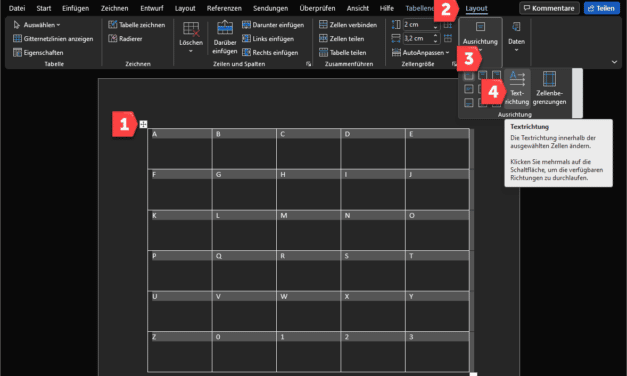This screenshot has width=627, height=376.
Task: Switch to the Referenzen tab
Action: click(x=224, y=8)
